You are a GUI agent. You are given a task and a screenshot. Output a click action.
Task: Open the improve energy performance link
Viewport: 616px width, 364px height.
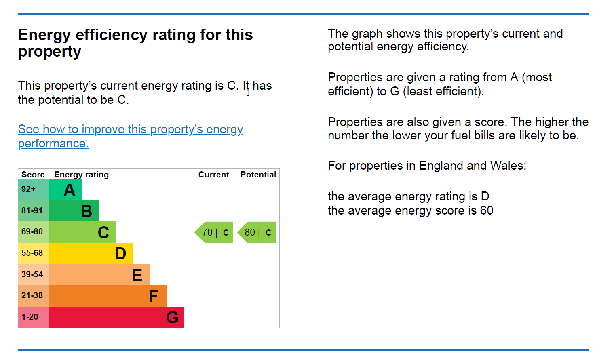[131, 136]
